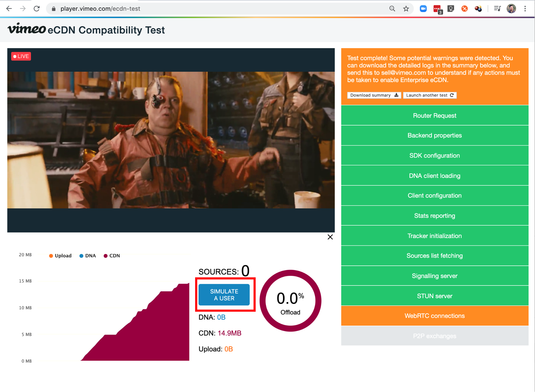The width and height of the screenshot is (535, 392).
Task: Open the Zoom extension icon
Action: (x=423, y=9)
